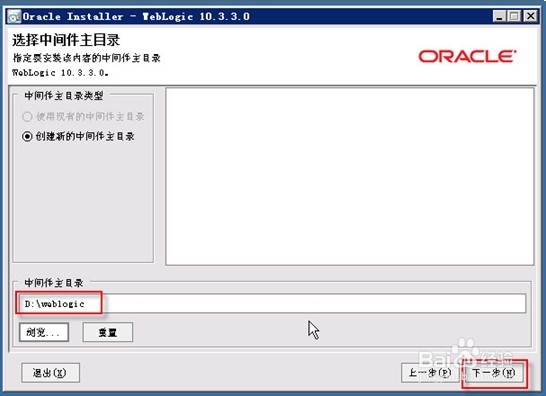The image size is (546, 396).
Task: Open the 浏览... browse button
Action: 44,332
